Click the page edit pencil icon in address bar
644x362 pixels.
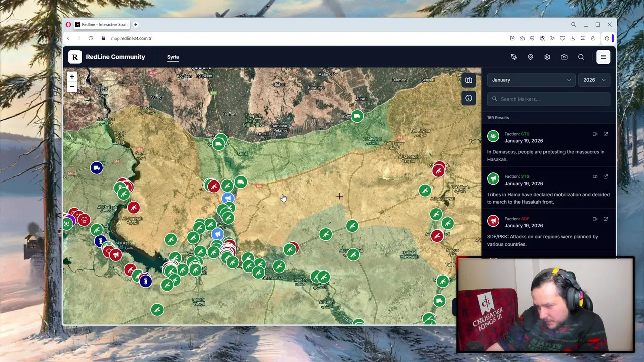(512, 38)
